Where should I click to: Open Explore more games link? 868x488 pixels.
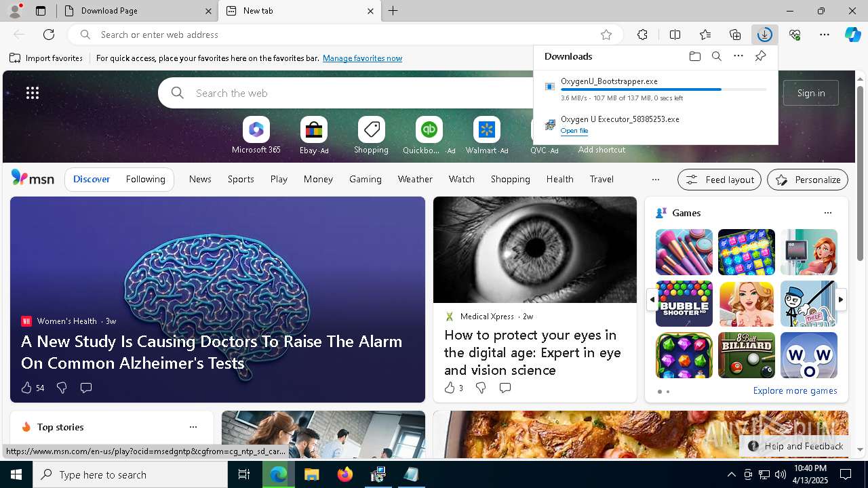(x=795, y=391)
